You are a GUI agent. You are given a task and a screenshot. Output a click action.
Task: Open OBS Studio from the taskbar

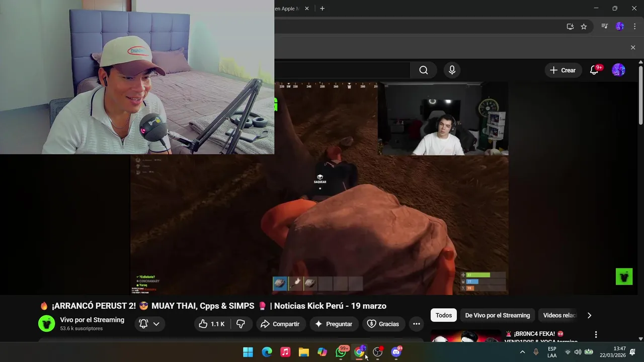[x=378, y=352]
